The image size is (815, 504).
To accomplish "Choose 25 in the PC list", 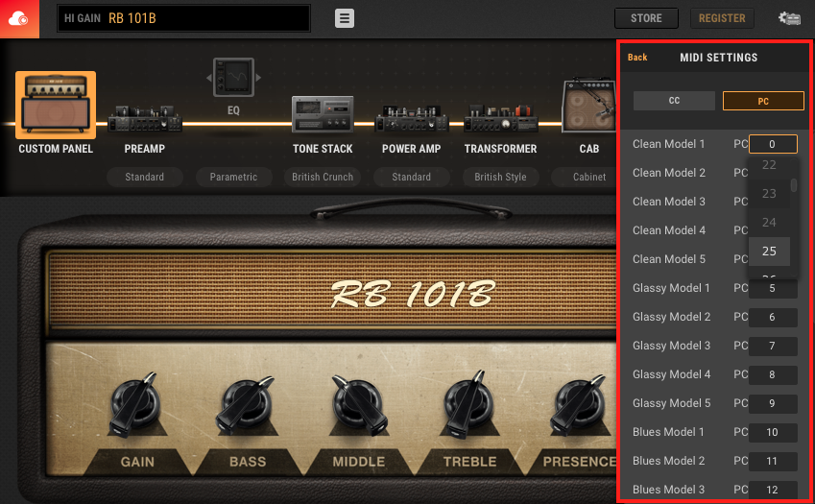I will click(769, 252).
